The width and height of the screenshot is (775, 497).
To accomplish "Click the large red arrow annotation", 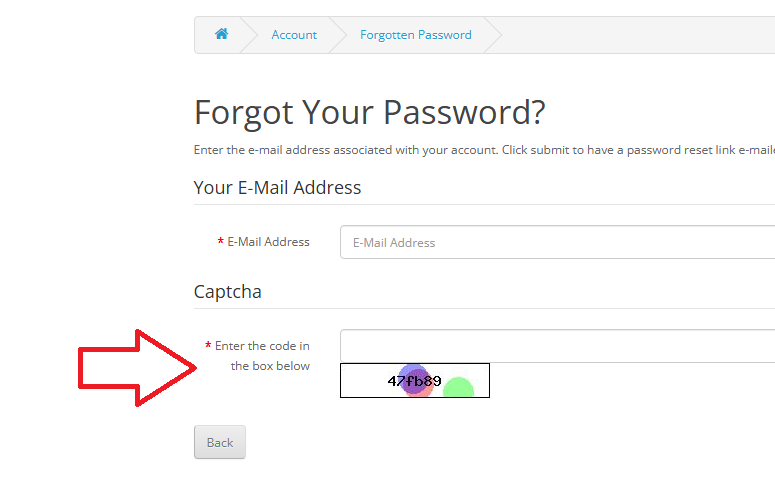I will 137,368.
